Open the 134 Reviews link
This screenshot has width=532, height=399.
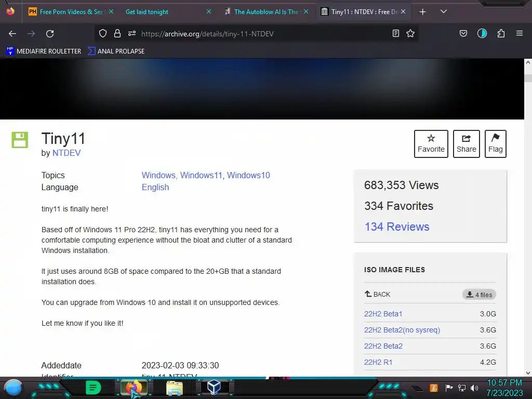tap(397, 227)
